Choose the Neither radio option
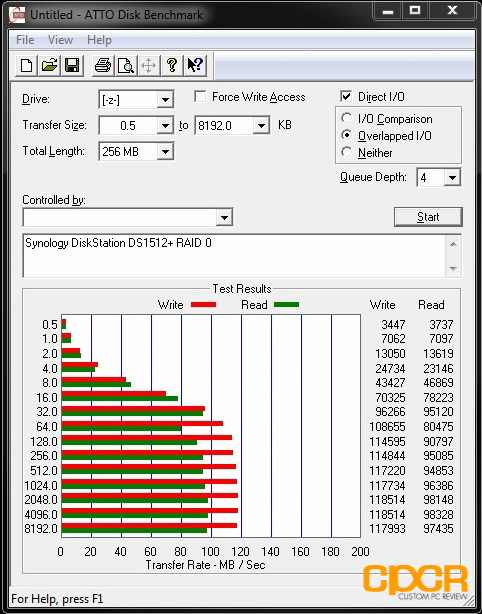 pos(347,152)
